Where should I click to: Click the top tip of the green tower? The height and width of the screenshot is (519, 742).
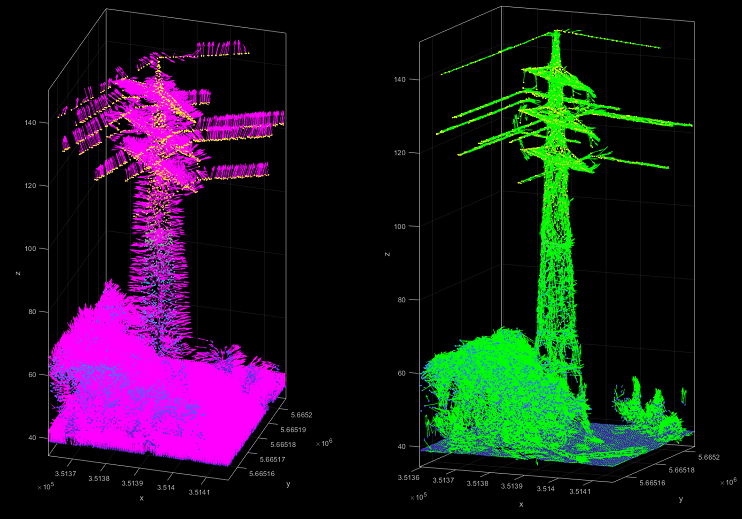pos(557,33)
